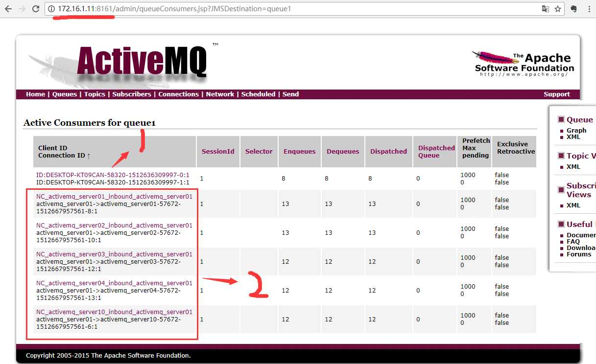The image size is (596, 364).
Task: Click Dequeues value 13 in server02 row
Action: pos(329,232)
